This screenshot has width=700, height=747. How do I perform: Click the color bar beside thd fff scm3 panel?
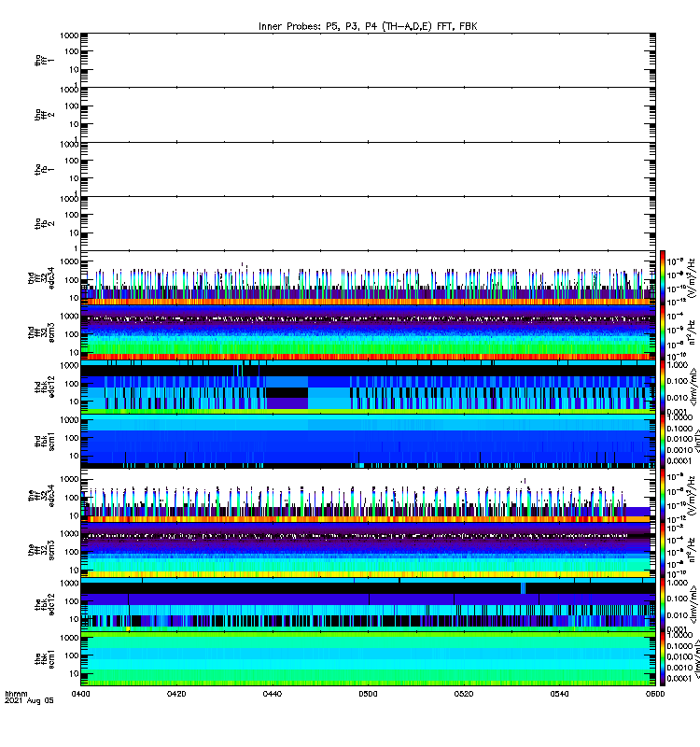click(663, 332)
